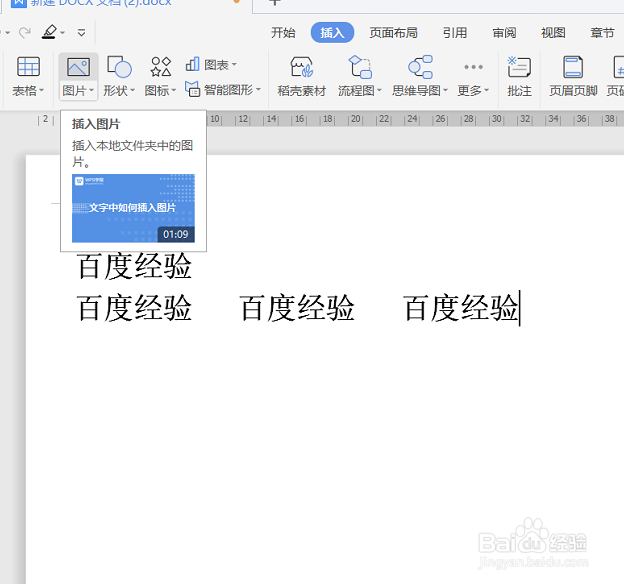
Task: Expand the 智能图形 dropdown arrow
Action: pyautogui.click(x=258, y=89)
